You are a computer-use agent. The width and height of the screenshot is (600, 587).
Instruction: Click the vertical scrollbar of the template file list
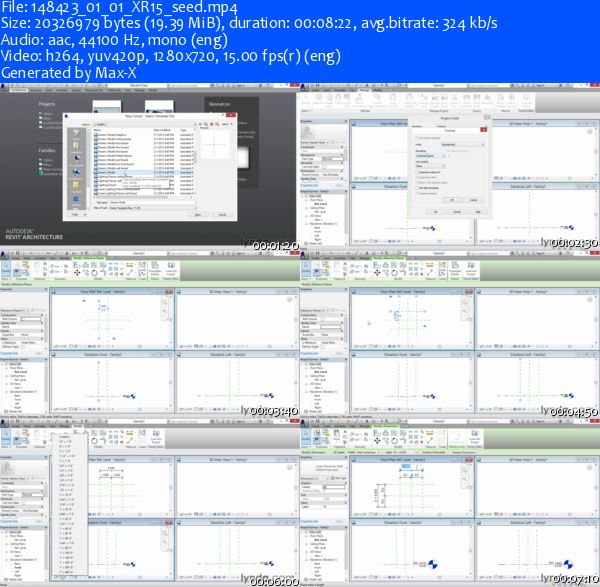click(x=195, y=165)
